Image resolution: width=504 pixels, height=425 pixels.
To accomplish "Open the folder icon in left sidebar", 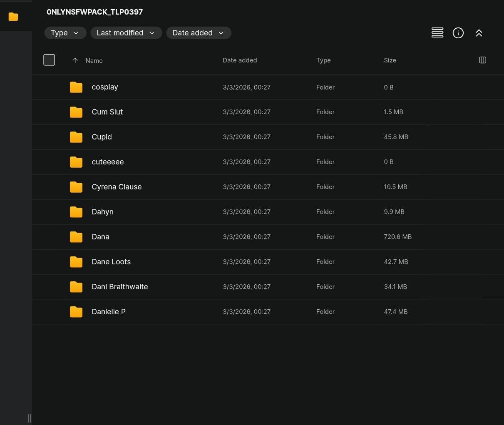I will pyautogui.click(x=13, y=17).
